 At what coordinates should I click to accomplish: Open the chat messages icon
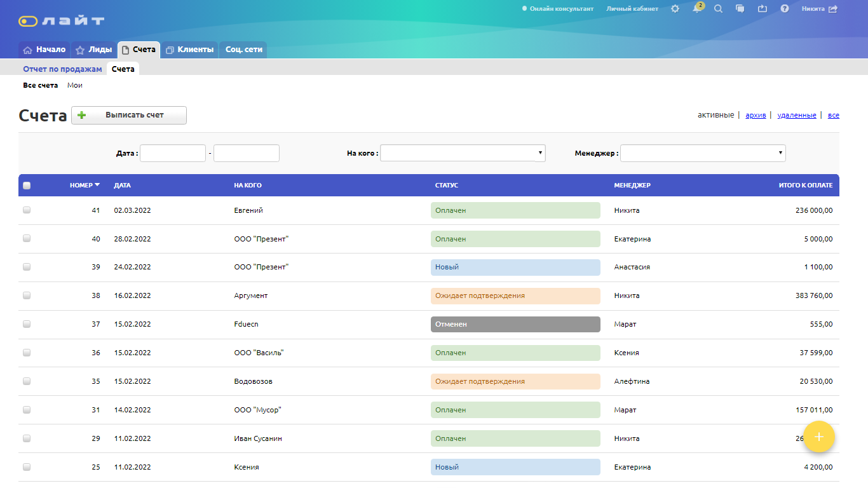[x=740, y=9]
